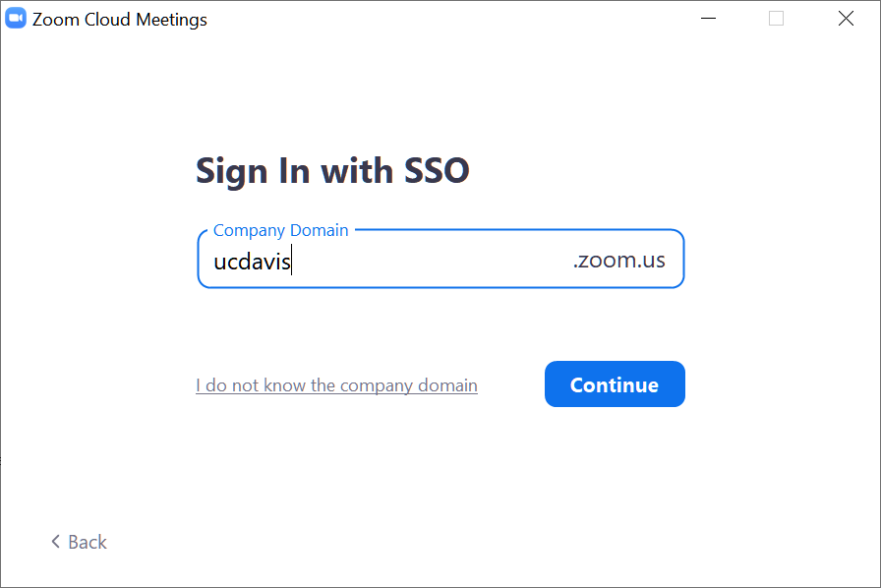Click the "Zoom Cloud Meetings" window title text
The width and height of the screenshot is (881, 588).
point(119,20)
